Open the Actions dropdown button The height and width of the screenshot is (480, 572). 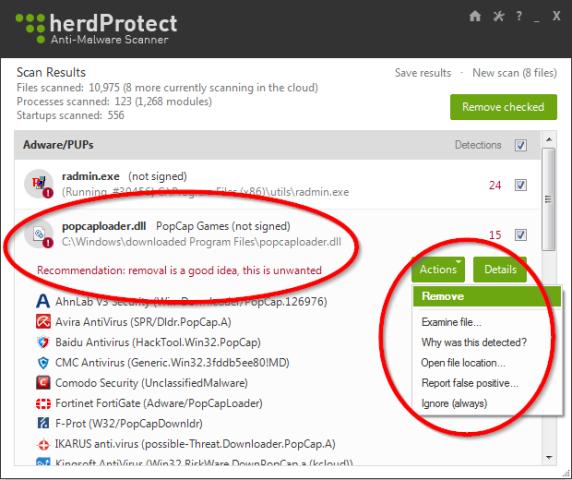pyautogui.click(x=438, y=270)
